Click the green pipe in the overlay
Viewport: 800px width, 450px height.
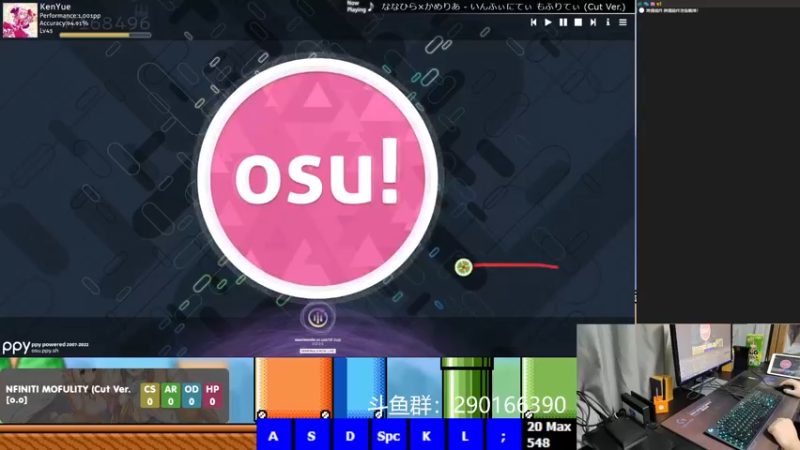tap(467, 388)
